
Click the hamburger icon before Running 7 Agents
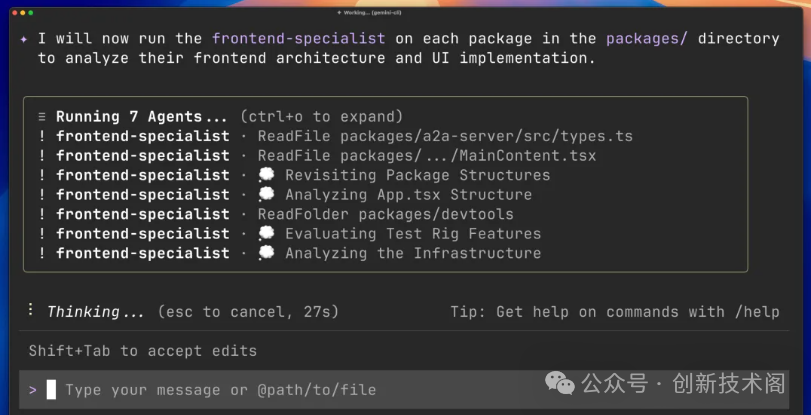pyautogui.click(x=42, y=117)
